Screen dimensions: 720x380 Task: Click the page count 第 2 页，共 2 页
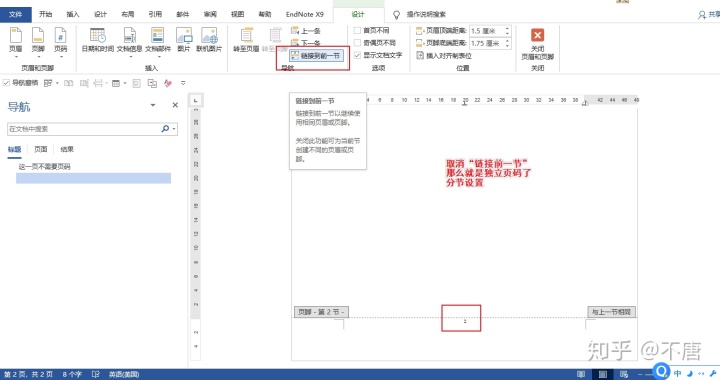[x=28, y=374]
